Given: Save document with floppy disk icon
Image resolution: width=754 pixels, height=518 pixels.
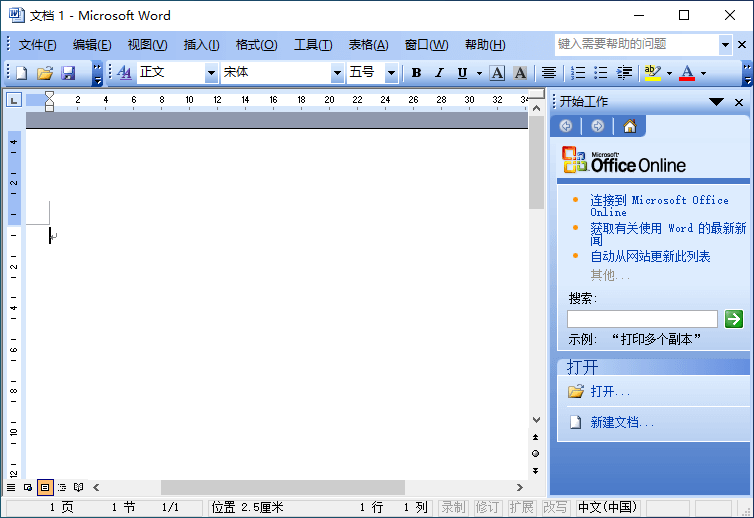Looking at the screenshot, I should (x=68, y=73).
